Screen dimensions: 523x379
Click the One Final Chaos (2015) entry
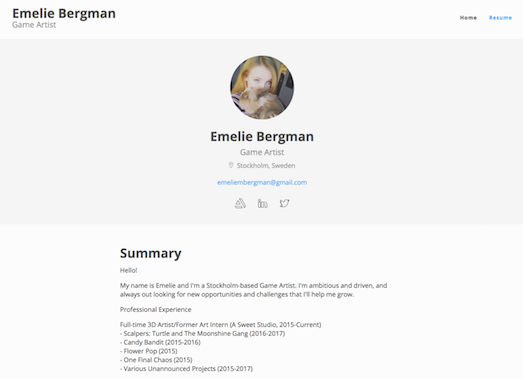(156, 360)
